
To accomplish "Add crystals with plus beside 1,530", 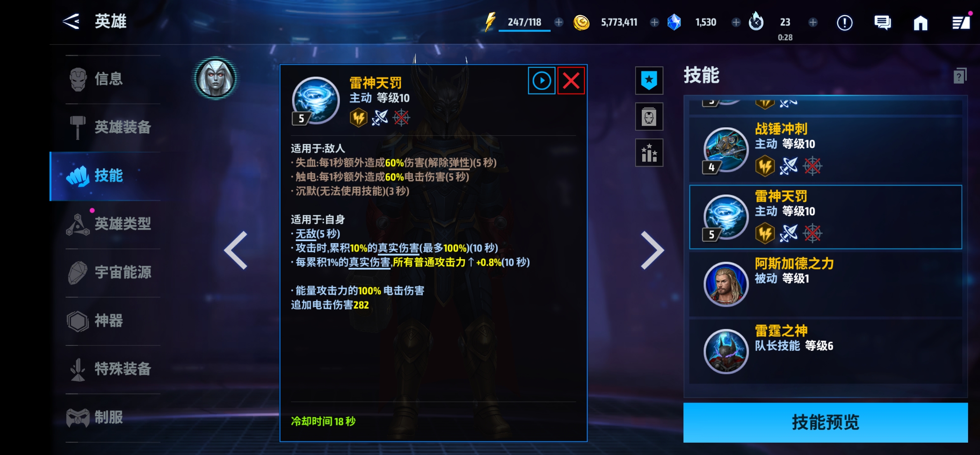I will pyautogui.click(x=736, y=22).
